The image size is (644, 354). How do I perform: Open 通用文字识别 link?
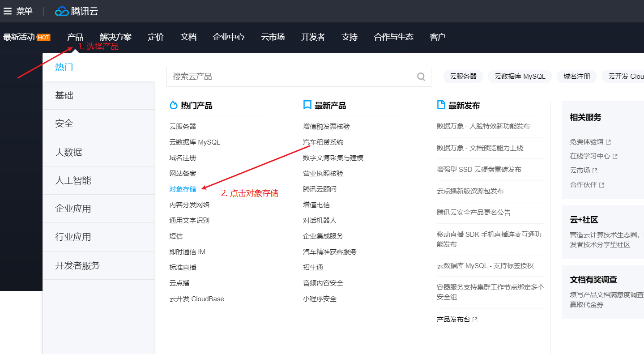189,221
